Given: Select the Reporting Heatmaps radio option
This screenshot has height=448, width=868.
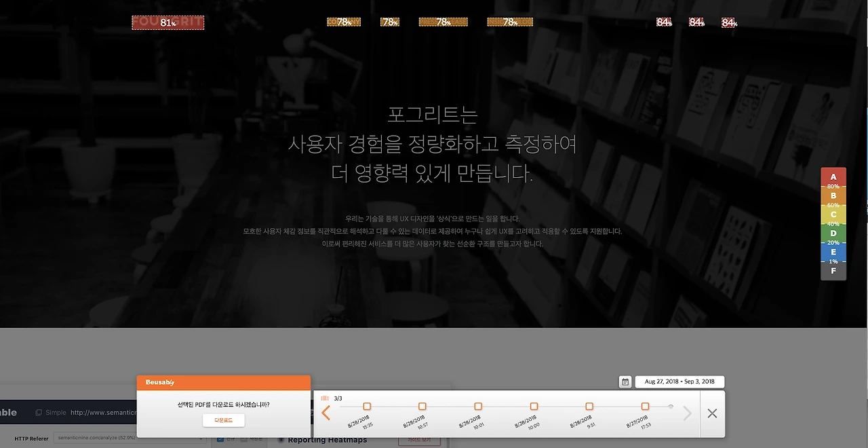Looking at the screenshot, I should tap(281, 440).
